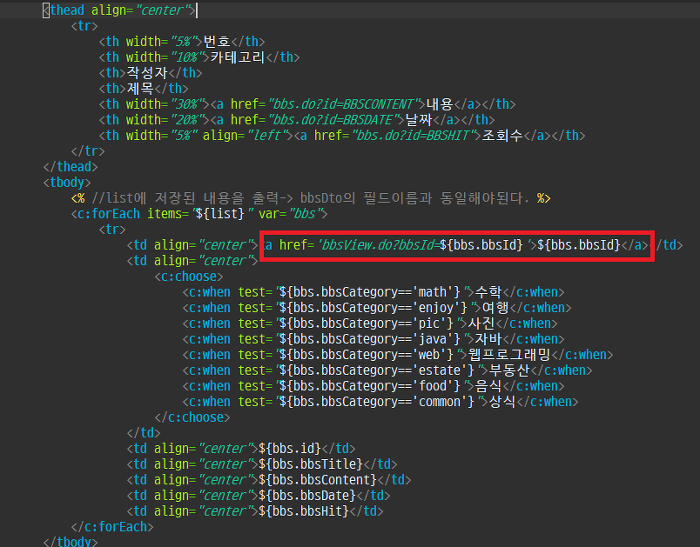The height and width of the screenshot is (547, 700).
Task: Click the align="left" attribute
Action: tap(245, 135)
